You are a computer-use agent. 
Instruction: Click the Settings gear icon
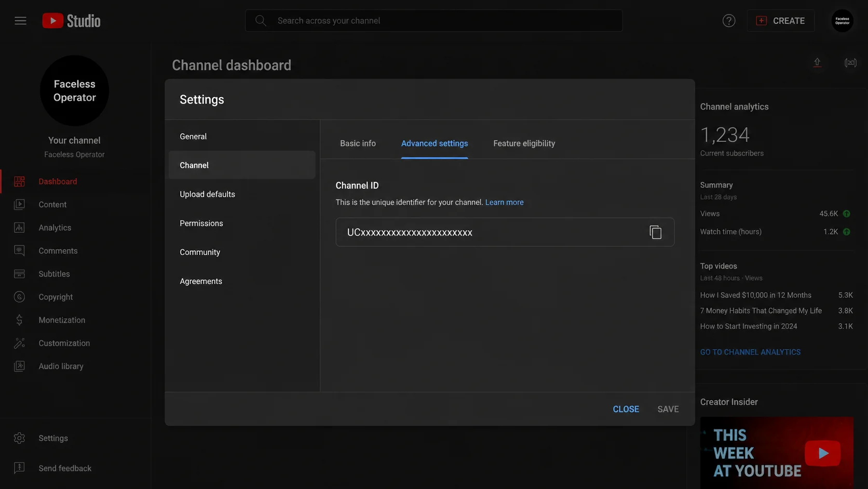point(19,438)
